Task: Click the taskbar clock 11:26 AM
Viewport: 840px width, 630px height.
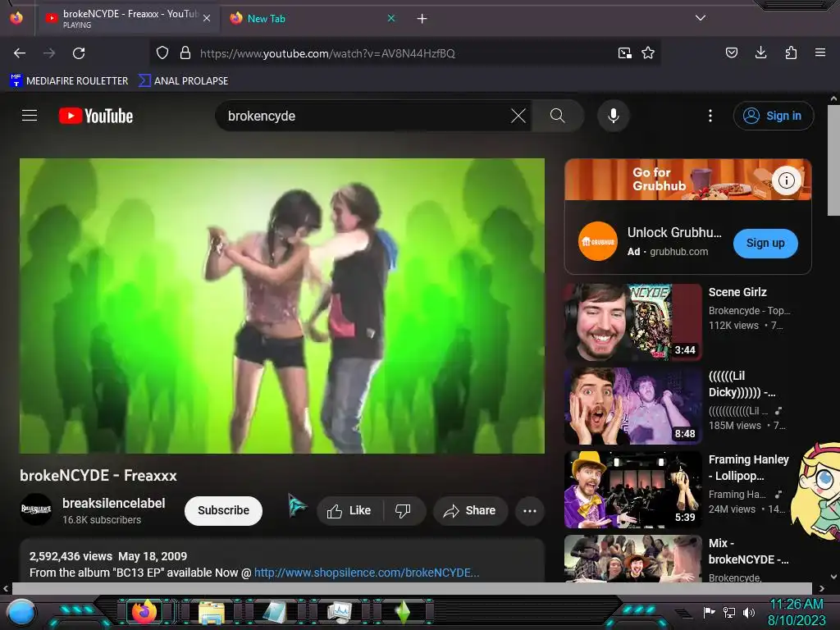Action: point(796,605)
